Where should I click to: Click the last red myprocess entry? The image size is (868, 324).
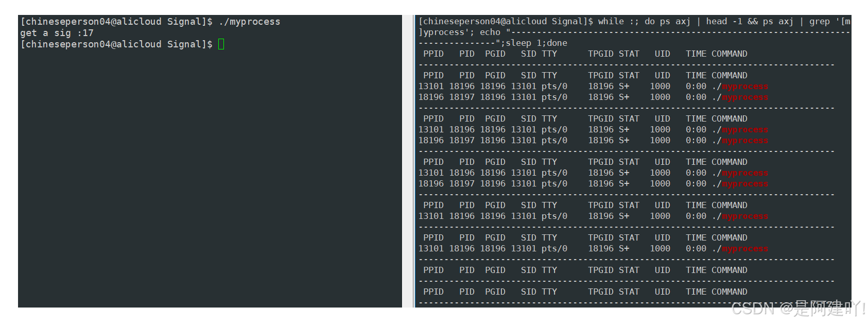click(x=744, y=249)
